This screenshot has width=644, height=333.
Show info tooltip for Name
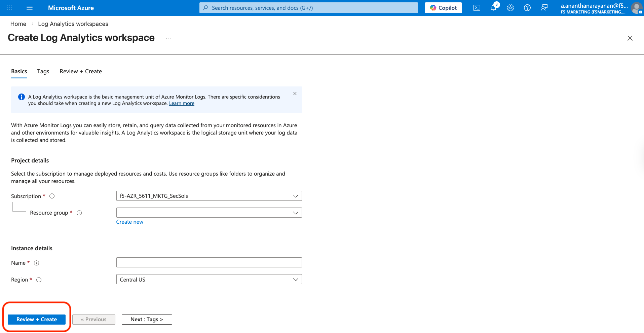[x=37, y=263]
